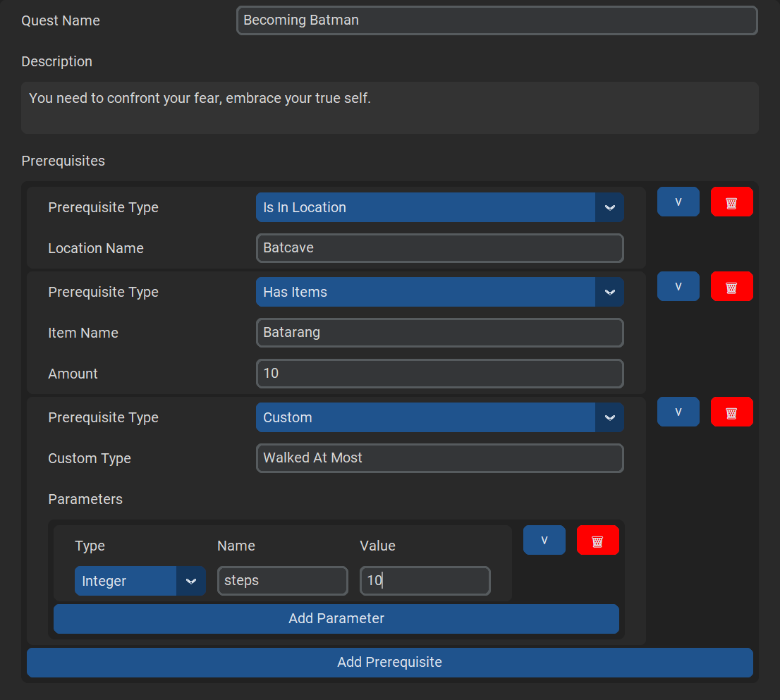Open the Custom prerequisite type selector

tap(439, 417)
